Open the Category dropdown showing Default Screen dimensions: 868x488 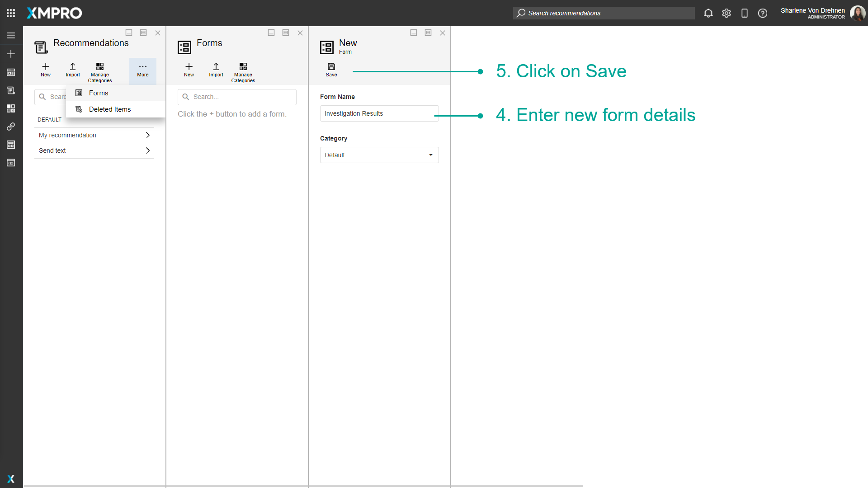click(x=379, y=155)
